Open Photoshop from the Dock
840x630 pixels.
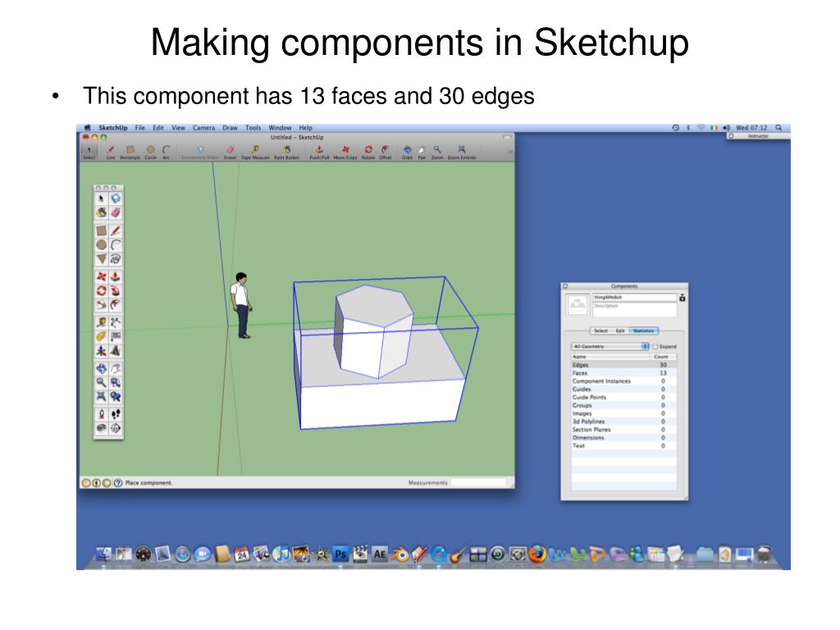pos(340,554)
